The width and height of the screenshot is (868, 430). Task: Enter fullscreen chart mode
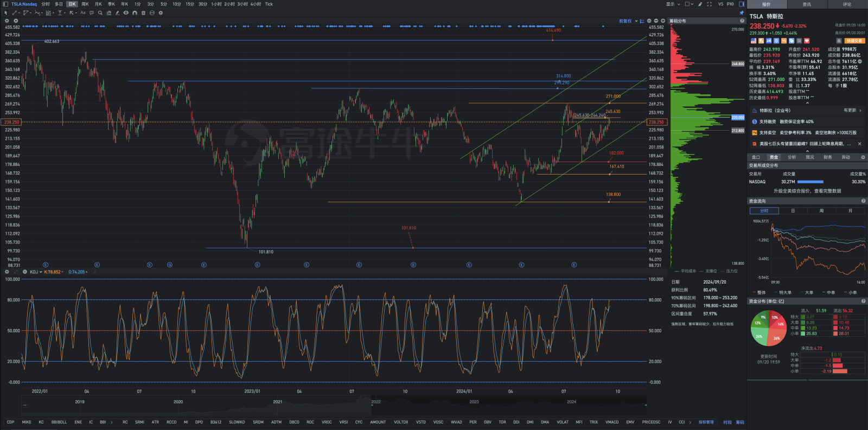click(x=709, y=4)
